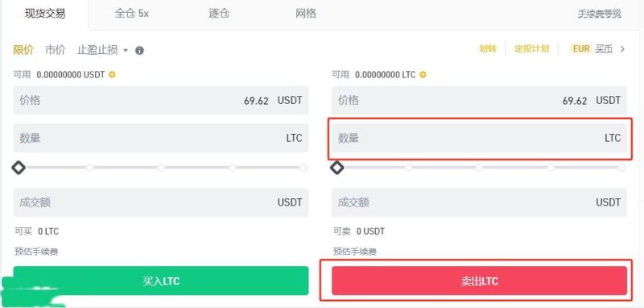Click the 划转 transfer link
Viewport: 644px width, 308px height.
coord(488,49)
